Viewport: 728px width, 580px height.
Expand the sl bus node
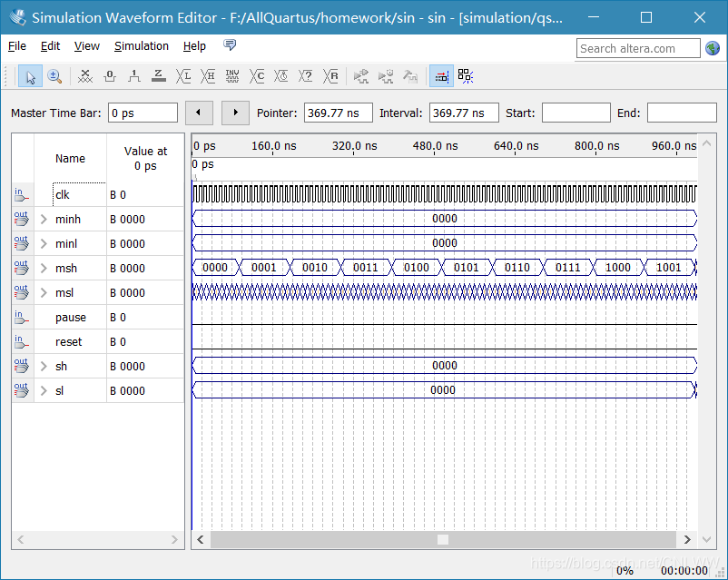pos(44,390)
